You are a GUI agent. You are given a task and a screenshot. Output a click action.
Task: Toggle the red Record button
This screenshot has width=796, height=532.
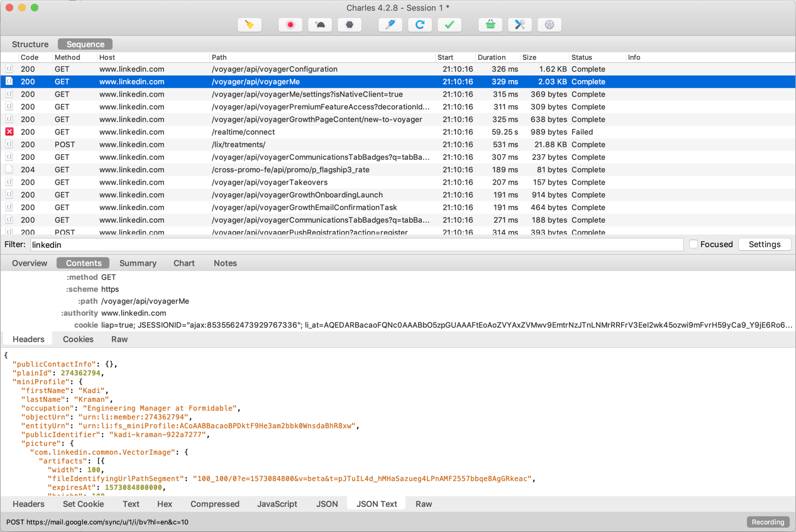[x=290, y=25]
